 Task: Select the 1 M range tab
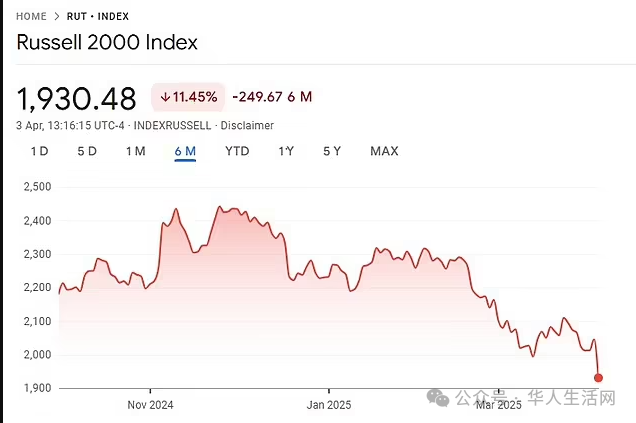(136, 151)
